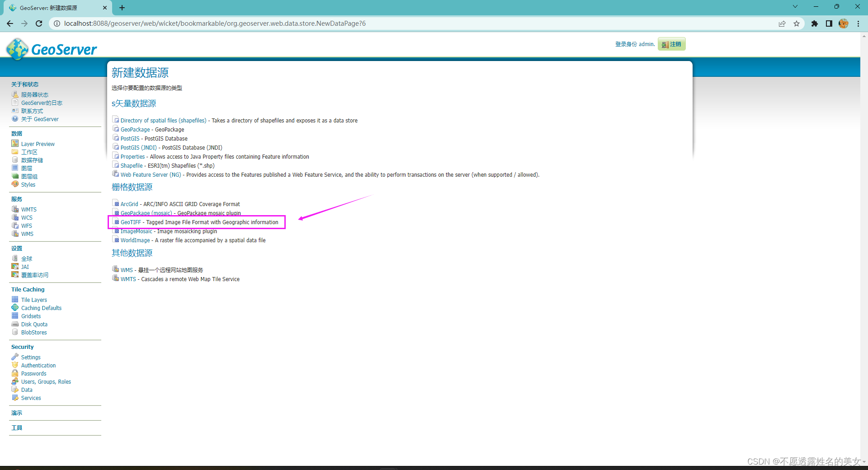
Task: Select the WorldImage raster link
Action: [135, 240]
